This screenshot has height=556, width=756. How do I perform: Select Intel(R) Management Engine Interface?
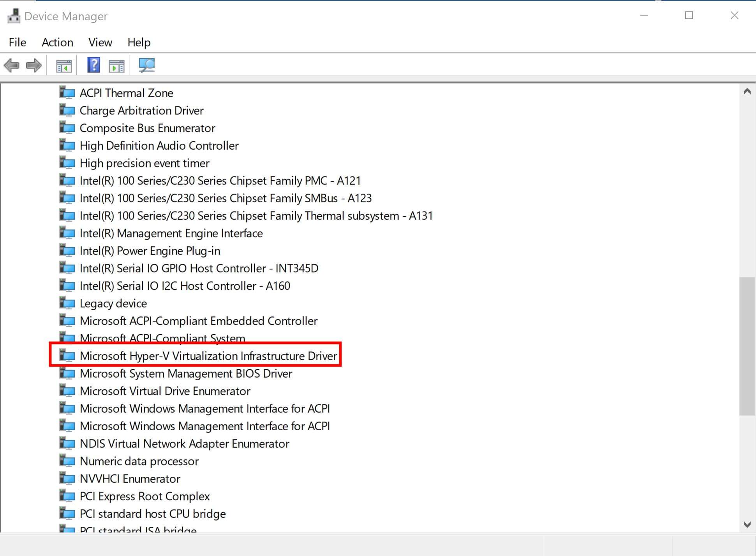pos(171,233)
